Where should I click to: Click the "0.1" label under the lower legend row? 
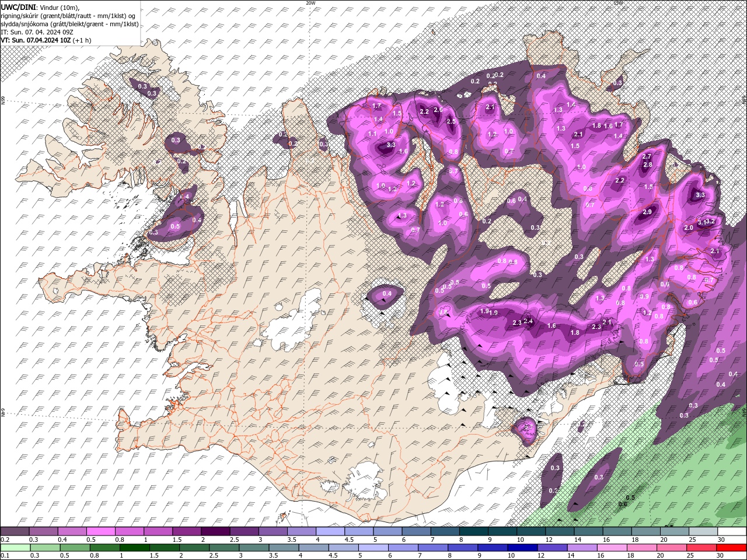(5, 556)
